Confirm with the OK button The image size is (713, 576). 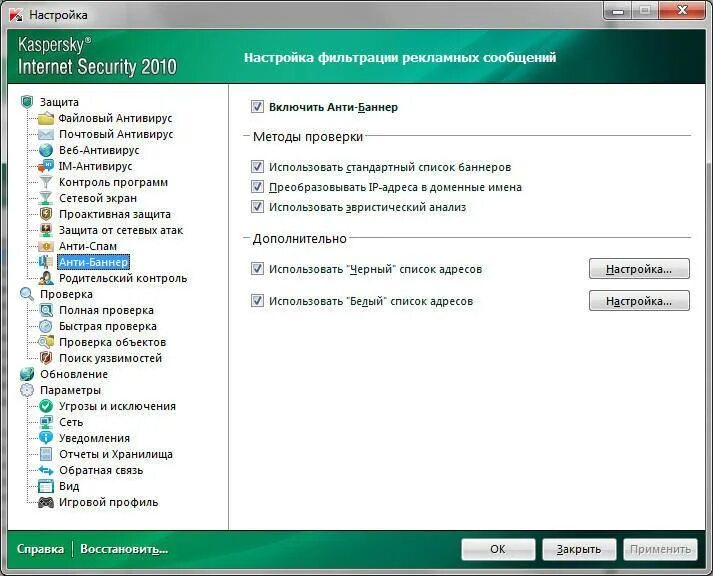(498, 549)
